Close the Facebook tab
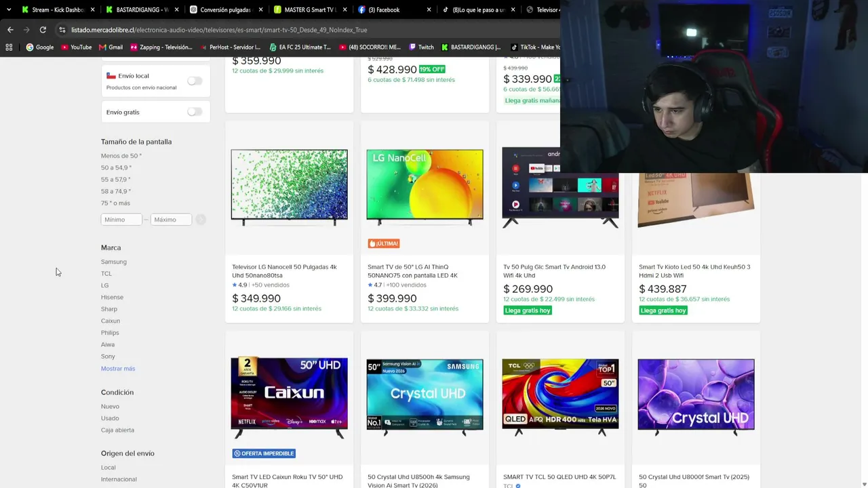The image size is (868, 488). pos(429,9)
